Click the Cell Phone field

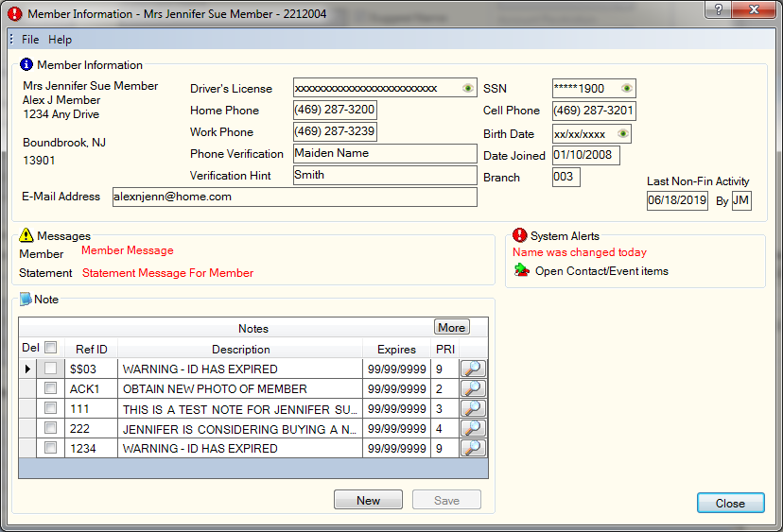(x=594, y=111)
